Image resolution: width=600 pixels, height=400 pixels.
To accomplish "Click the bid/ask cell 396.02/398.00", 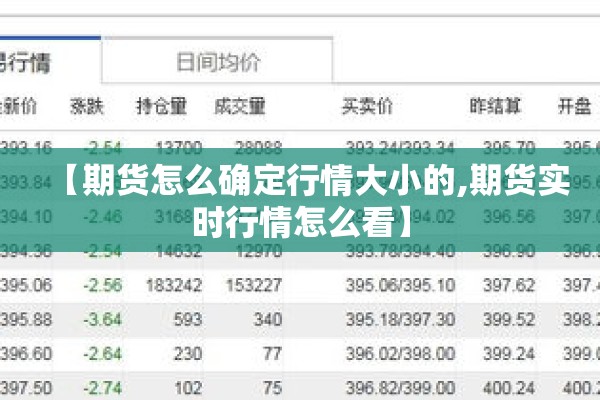I will click(x=400, y=354).
